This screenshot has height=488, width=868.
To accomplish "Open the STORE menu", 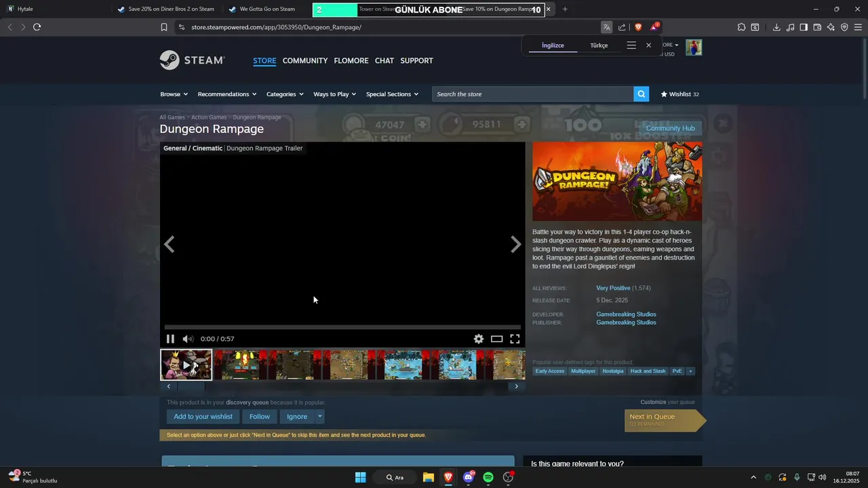I will 264,61.
